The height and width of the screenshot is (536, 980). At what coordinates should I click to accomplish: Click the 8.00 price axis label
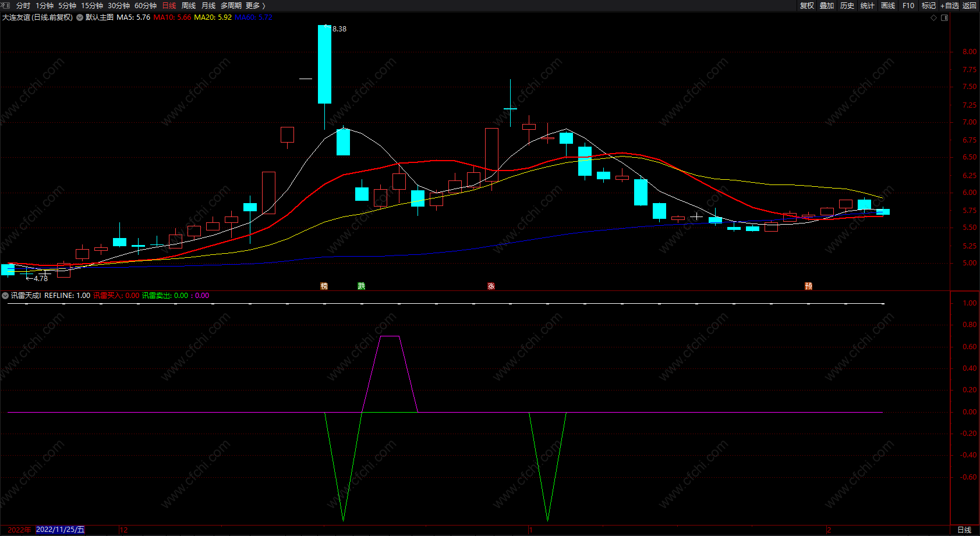coord(970,52)
